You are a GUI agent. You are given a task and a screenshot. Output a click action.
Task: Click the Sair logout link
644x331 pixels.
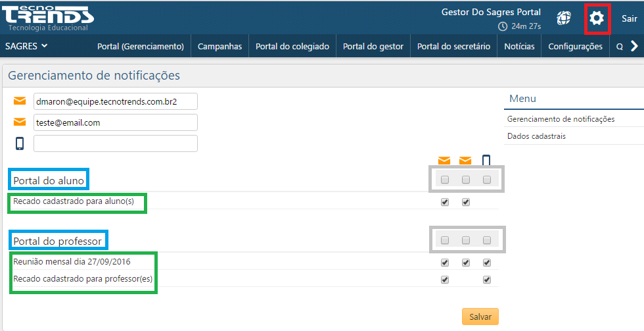[x=629, y=18]
